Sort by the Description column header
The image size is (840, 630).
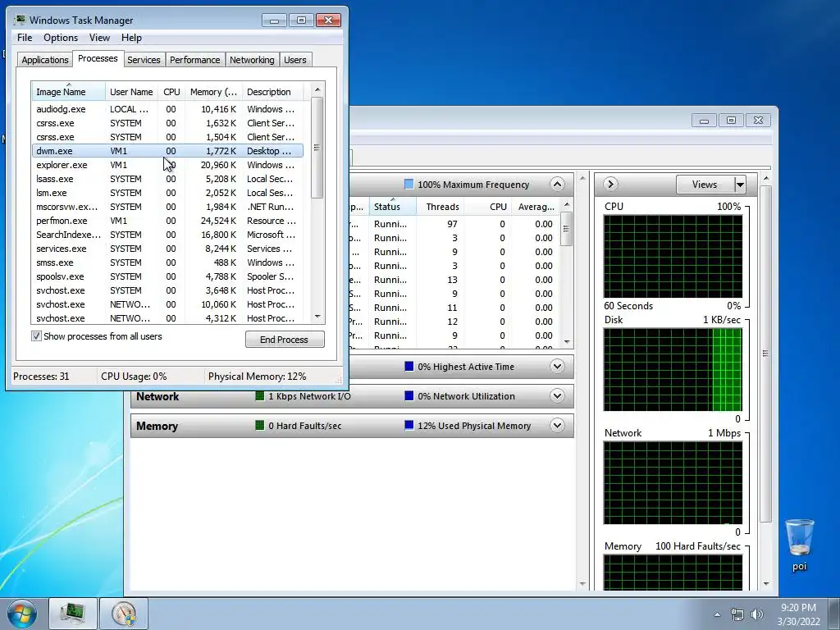pyautogui.click(x=272, y=92)
